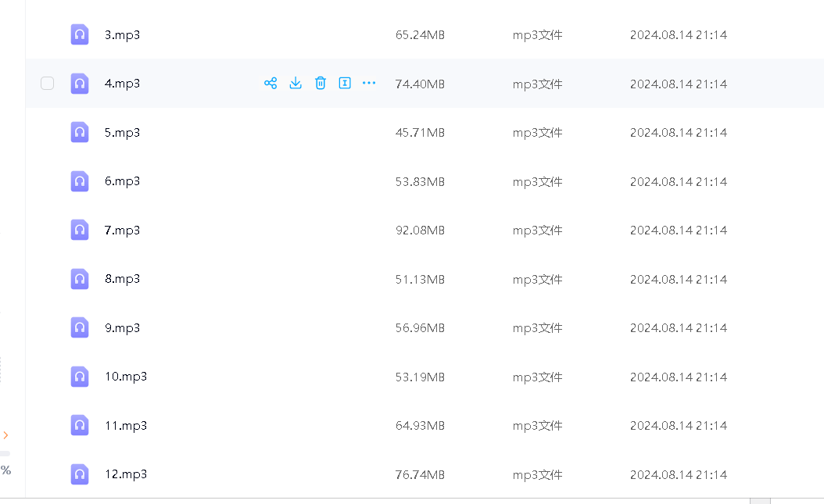This screenshot has width=824, height=504.
Task: Click the headphone icon of 3.mp3
Action: coord(80,34)
